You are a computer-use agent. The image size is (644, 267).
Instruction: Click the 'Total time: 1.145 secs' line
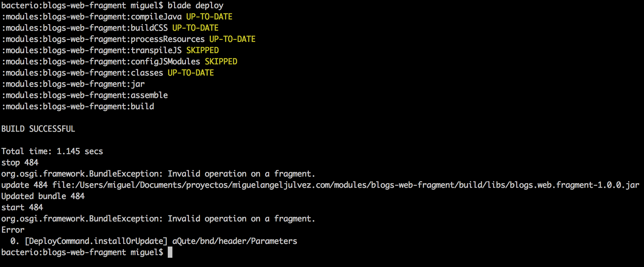coord(52,151)
